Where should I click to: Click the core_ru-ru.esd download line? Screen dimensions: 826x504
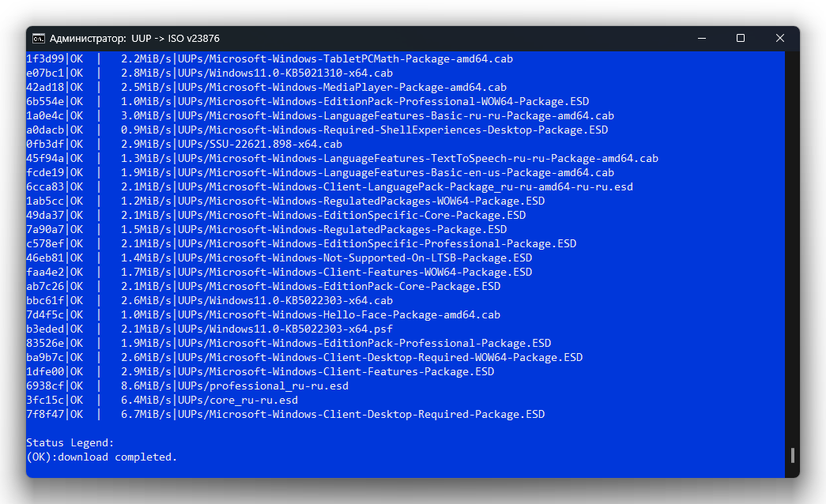pos(162,401)
